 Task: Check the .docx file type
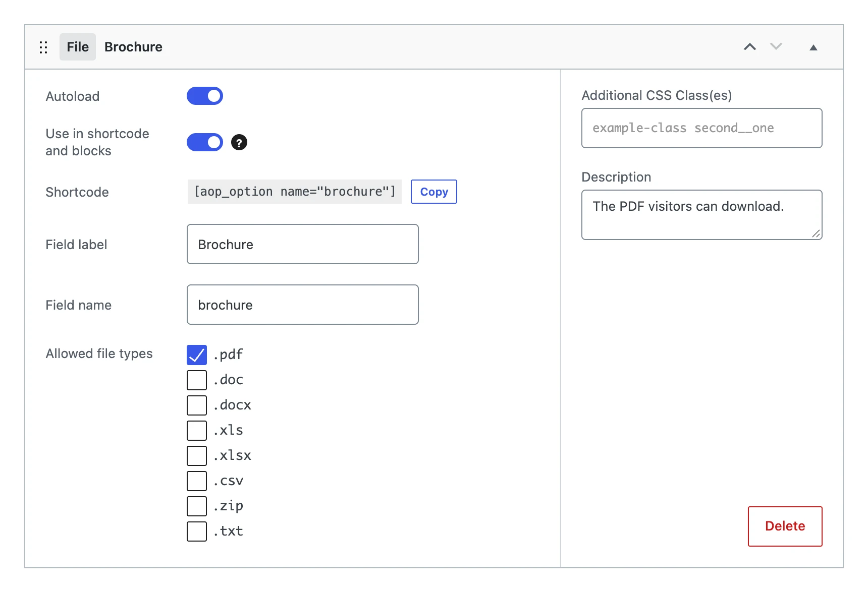click(197, 405)
